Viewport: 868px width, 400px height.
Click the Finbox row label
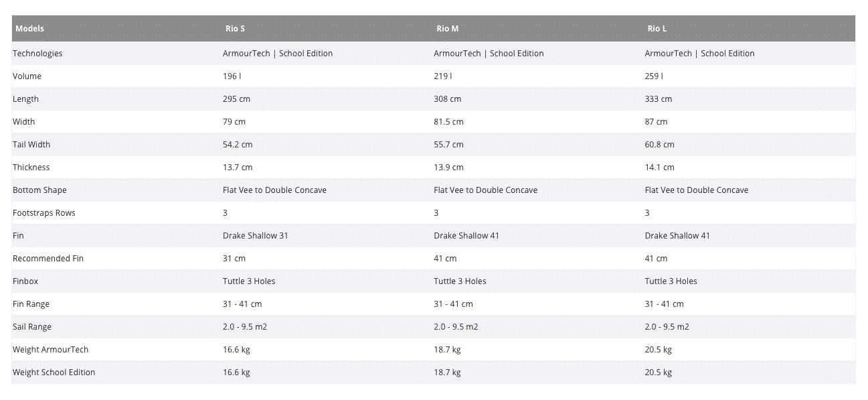[x=25, y=281]
